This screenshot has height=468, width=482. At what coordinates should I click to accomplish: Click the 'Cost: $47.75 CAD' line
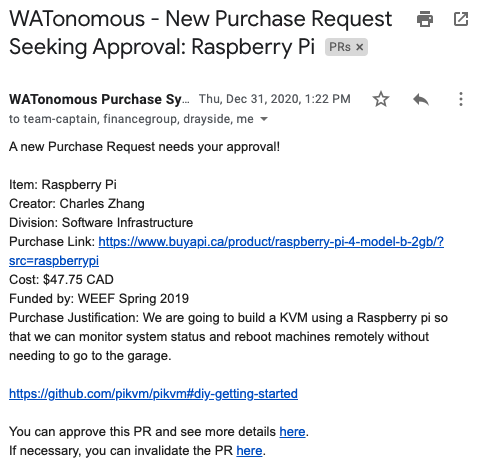coord(61,279)
